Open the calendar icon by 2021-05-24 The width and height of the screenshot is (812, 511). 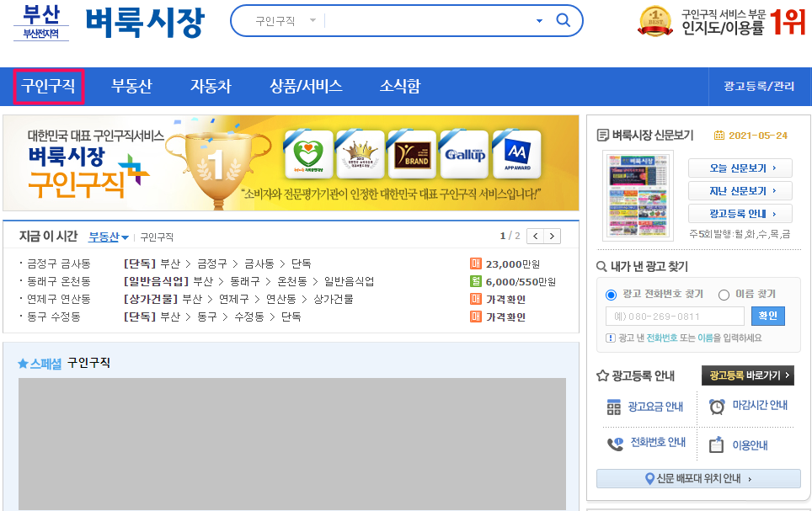(719, 136)
